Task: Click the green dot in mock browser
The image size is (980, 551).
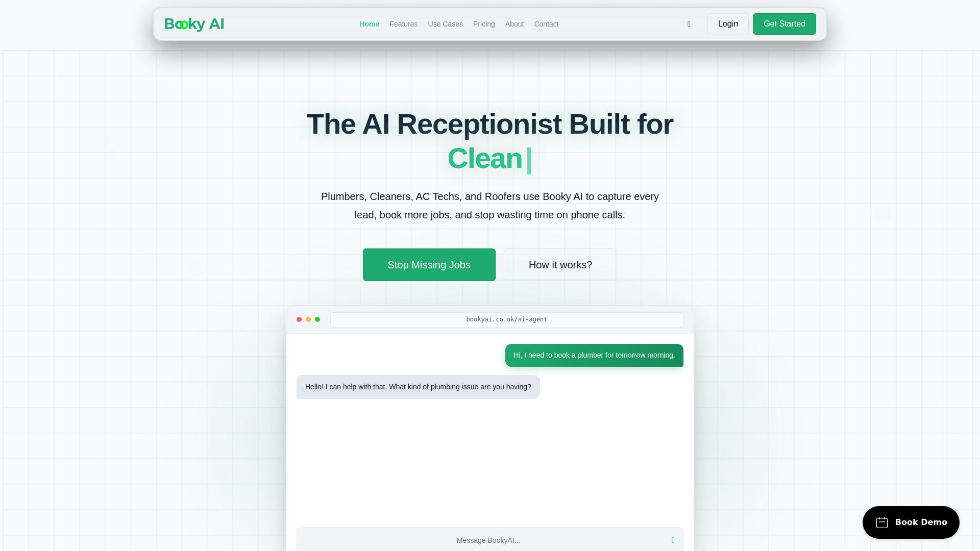Action: [317, 319]
